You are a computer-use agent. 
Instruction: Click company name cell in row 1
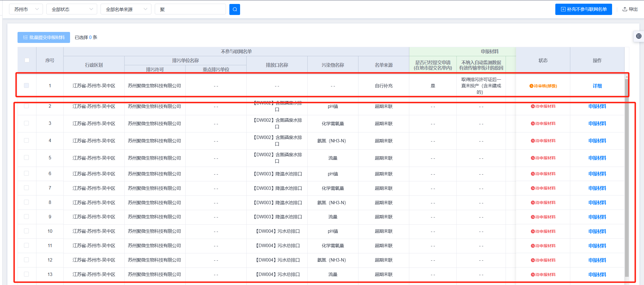point(155,86)
